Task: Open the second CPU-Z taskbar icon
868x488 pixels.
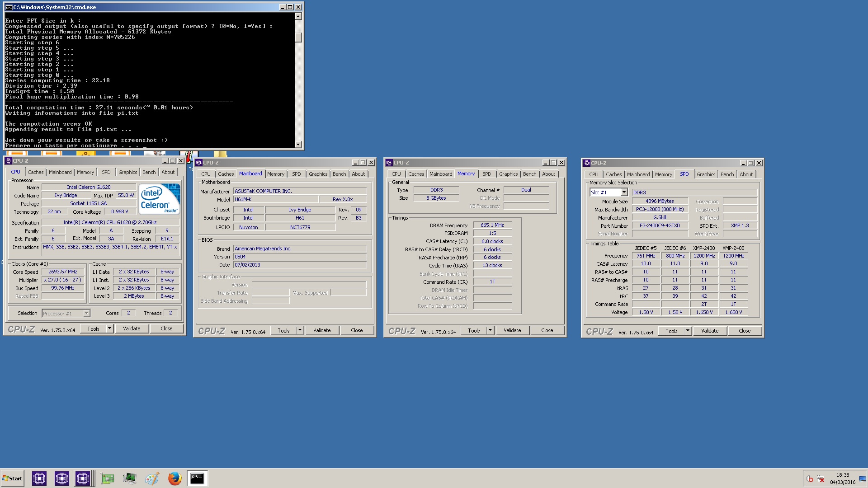Action: [x=62, y=478]
